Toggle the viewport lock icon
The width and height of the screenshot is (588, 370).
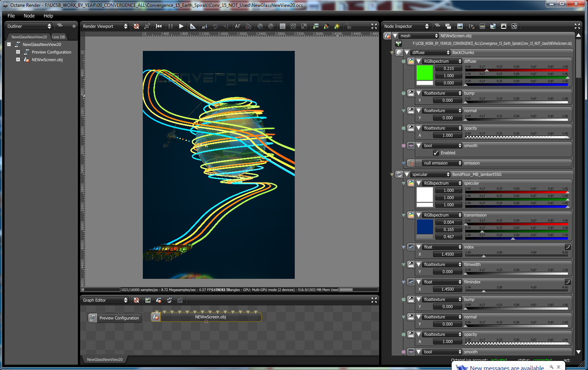click(348, 26)
